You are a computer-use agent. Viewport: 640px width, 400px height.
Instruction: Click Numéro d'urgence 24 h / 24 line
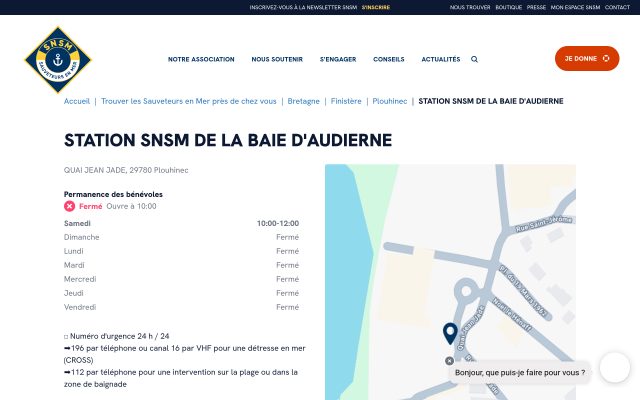pyautogui.click(x=117, y=336)
